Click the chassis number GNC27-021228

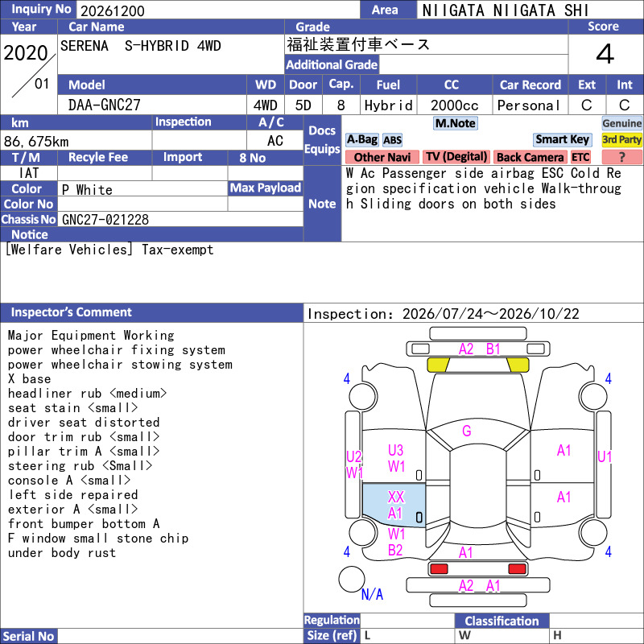(105, 220)
